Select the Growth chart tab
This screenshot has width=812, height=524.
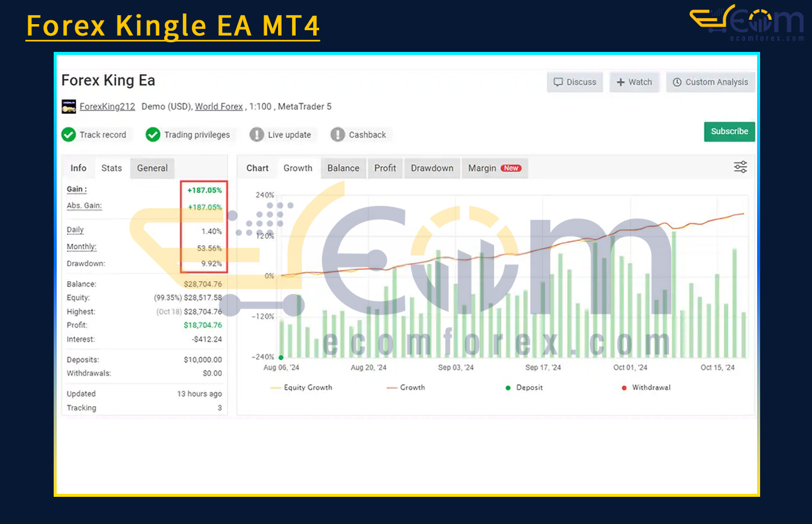point(298,168)
